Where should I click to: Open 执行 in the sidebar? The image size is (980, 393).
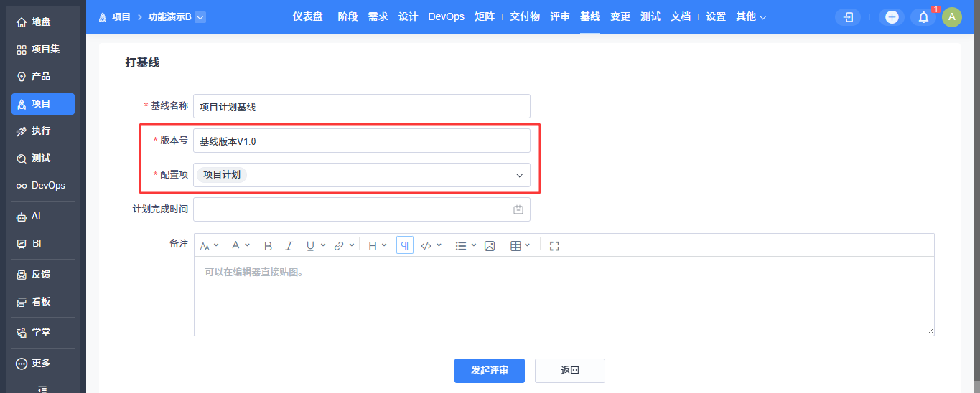42,131
